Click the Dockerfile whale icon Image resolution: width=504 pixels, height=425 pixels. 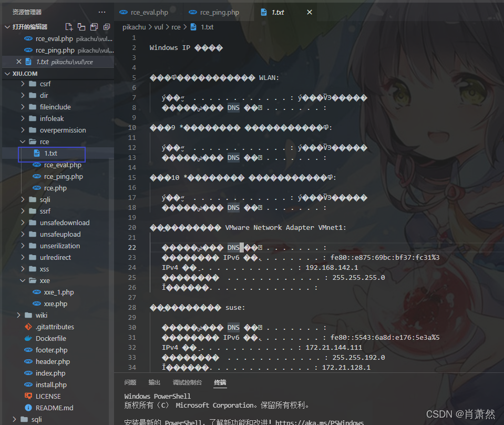[x=28, y=338]
